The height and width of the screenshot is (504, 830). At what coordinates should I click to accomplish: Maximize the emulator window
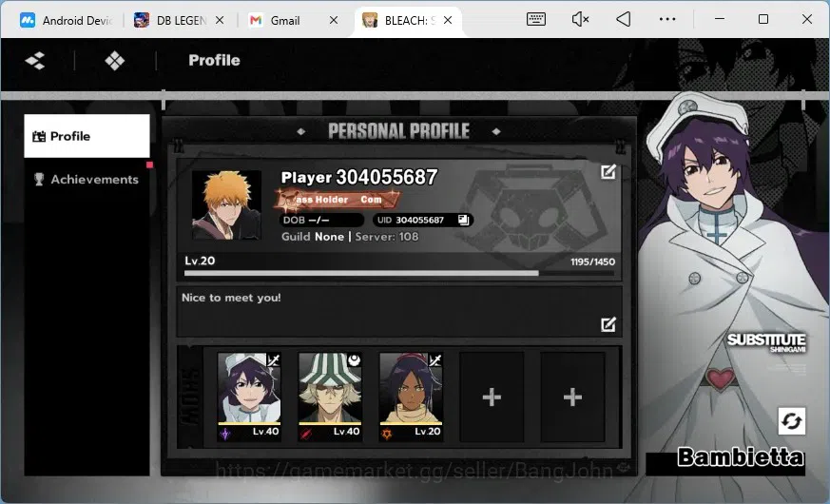click(763, 20)
